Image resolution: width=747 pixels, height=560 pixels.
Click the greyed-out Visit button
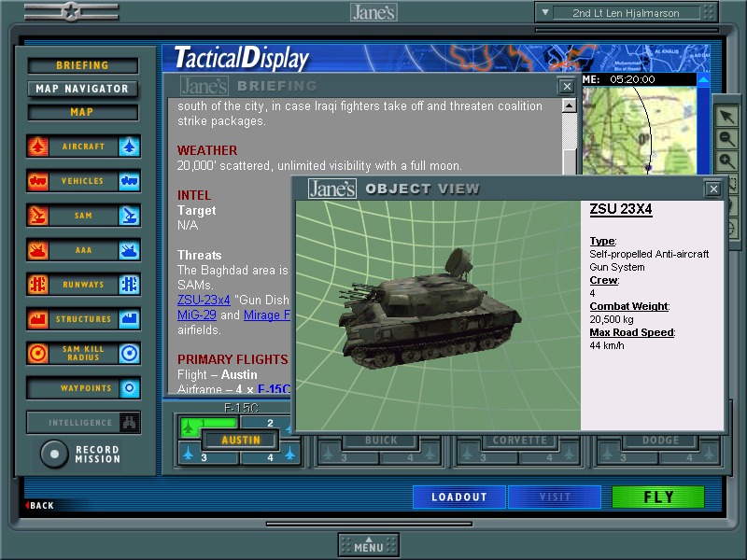[x=555, y=497]
